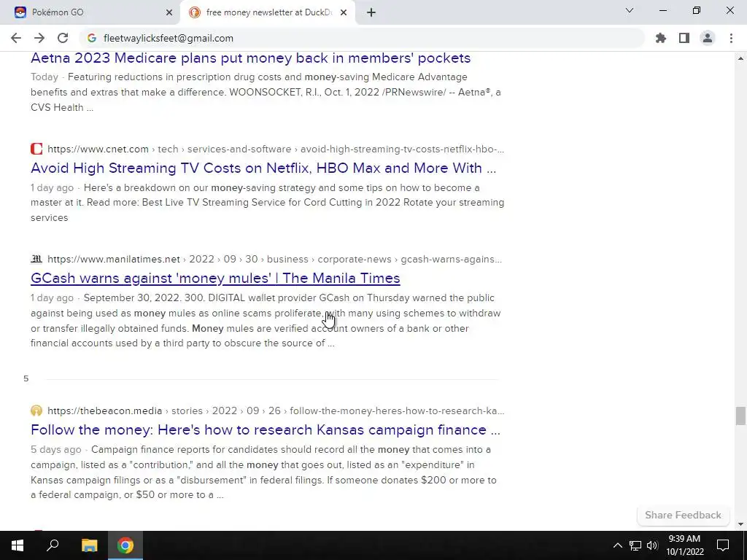Go forward with the arrow button
This screenshot has height=560, width=747.
(x=39, y=38)
